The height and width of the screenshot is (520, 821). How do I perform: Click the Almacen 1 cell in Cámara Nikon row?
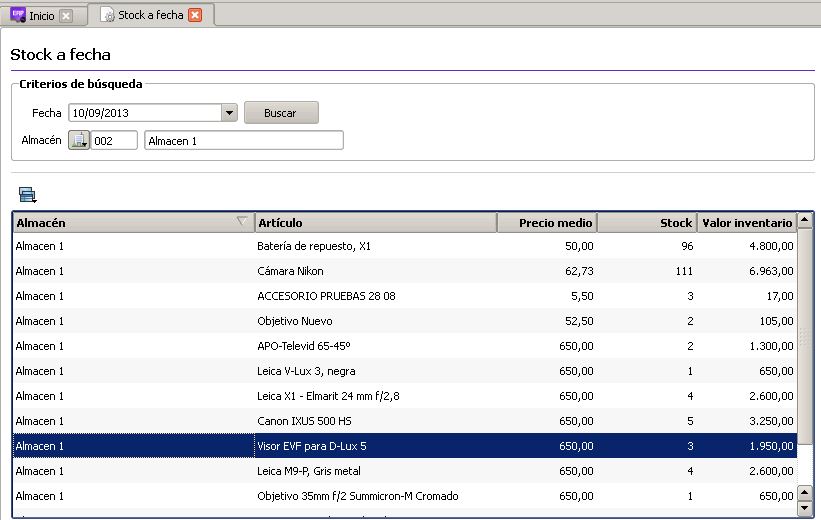pyautogui.click(x=133, y=271)
